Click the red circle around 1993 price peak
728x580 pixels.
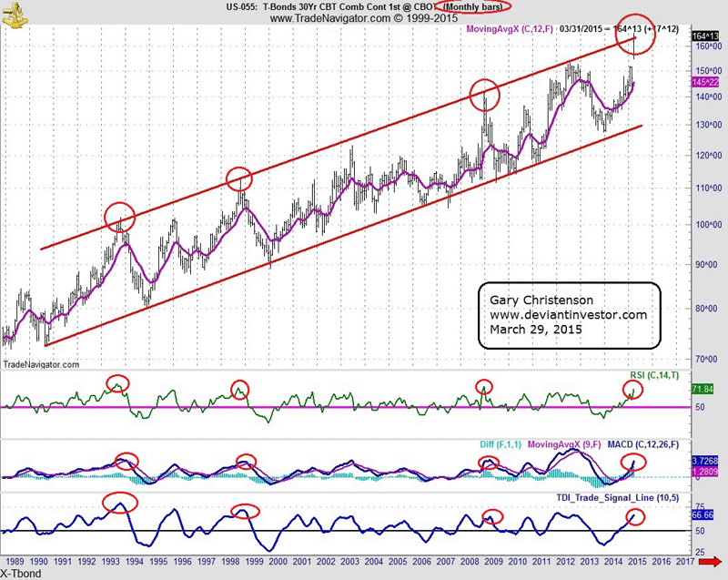pyautogui.click(x=115, y=217)
